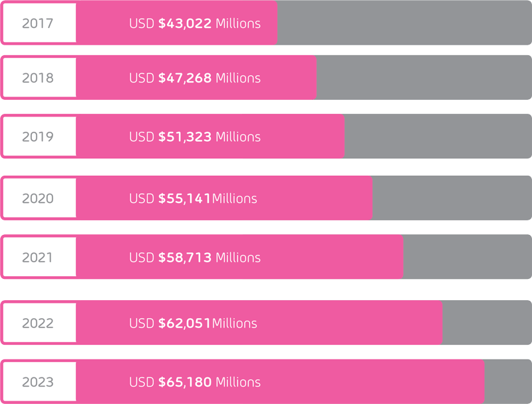
Task: Click the 2022 year label
Action: tap(38, 323)
